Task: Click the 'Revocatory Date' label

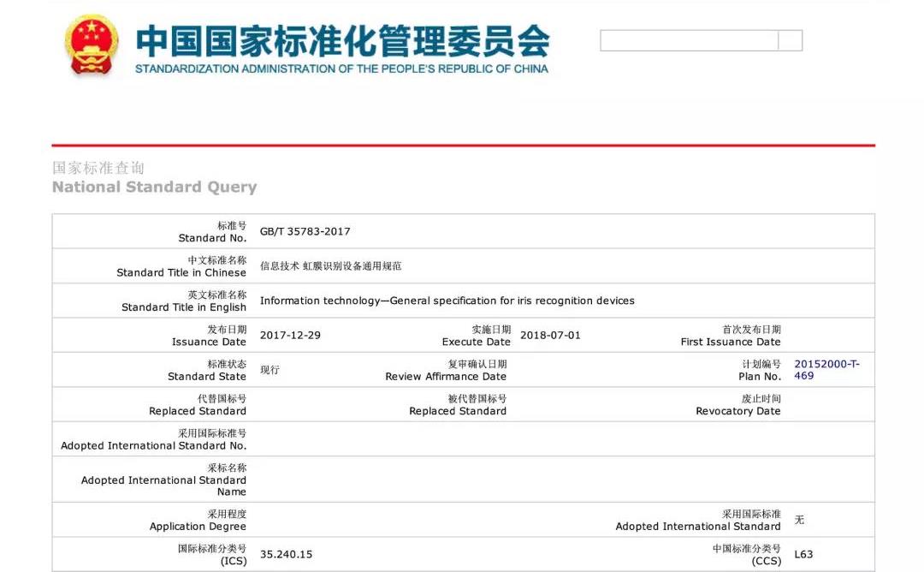Action: 737,411
